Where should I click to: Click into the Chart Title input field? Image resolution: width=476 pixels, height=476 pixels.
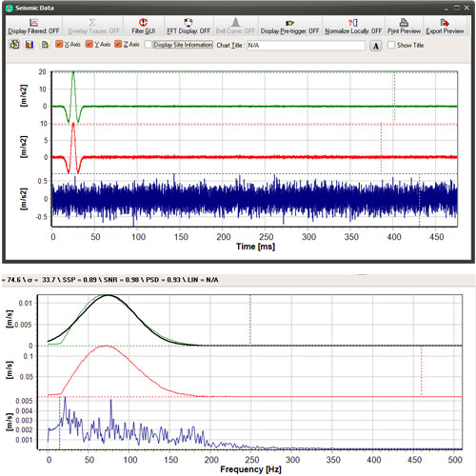306,46
